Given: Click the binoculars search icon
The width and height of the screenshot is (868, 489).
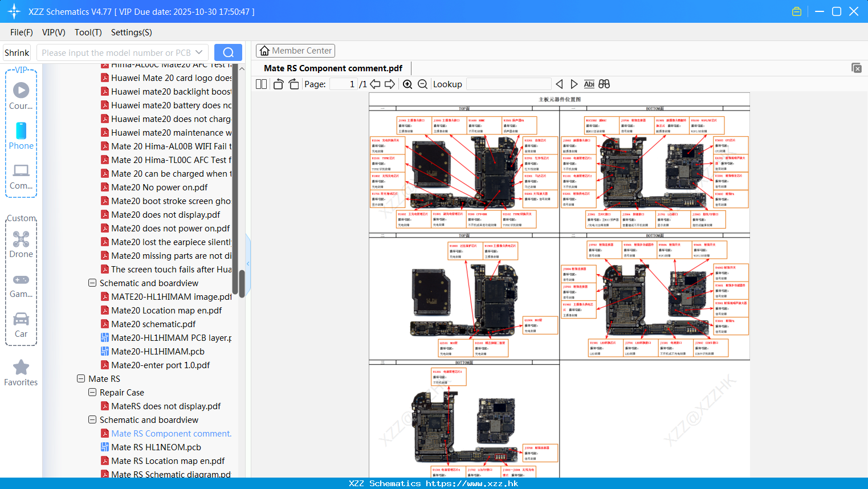Looking at the screenshot, I should tap(604, 84).
